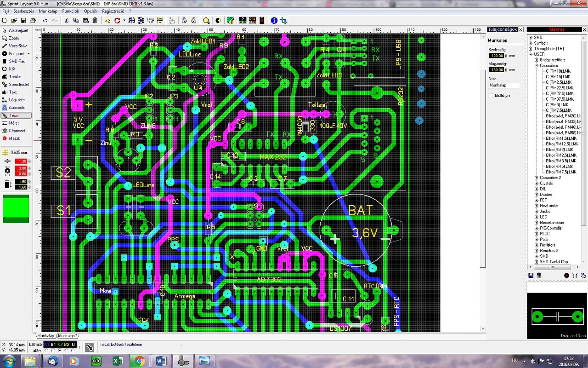This screenshot has height=368, width=588.
Task: Mirror selection vertically
Action: click(141, 20)
